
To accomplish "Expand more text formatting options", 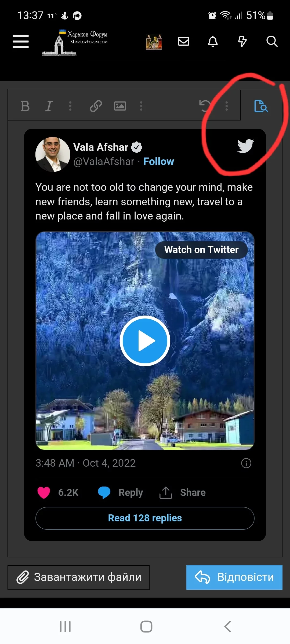I will [70, 106].
